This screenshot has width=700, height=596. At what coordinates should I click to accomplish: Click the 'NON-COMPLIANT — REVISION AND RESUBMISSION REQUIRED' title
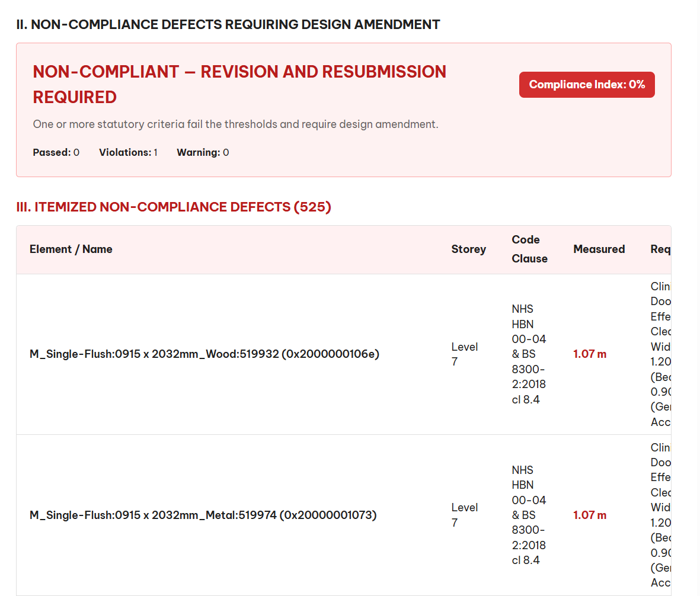click(x=239, y=84)
